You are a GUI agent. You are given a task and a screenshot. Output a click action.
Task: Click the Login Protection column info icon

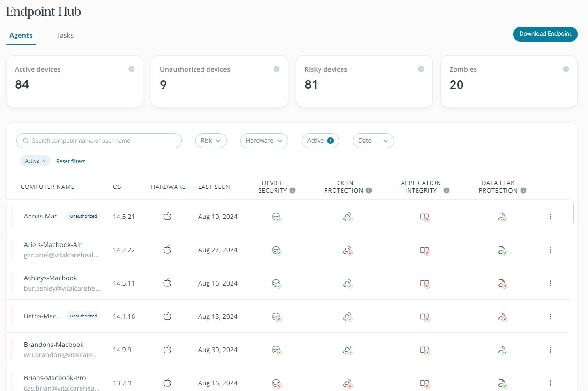[369, 191]
